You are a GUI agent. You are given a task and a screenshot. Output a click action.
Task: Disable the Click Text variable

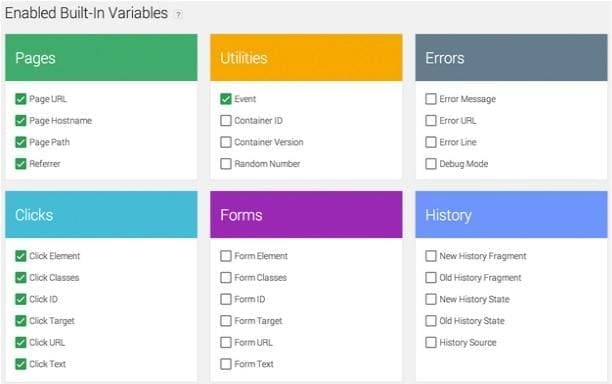[21, 364]
